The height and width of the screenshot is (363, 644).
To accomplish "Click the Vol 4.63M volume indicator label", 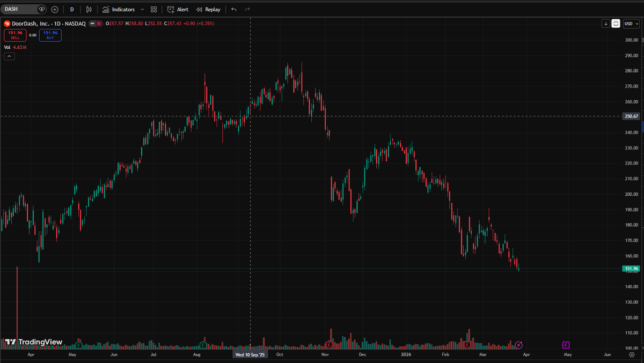I will [15, 47].
